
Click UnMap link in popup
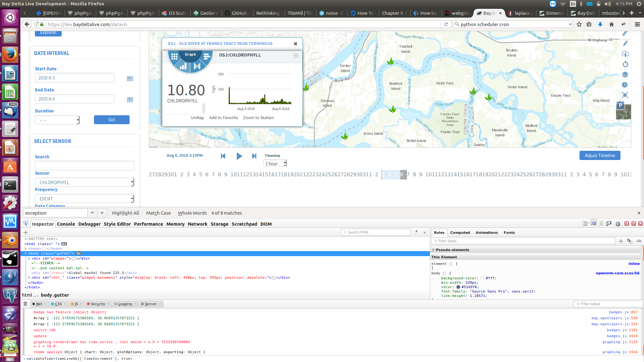pos(197,118)
